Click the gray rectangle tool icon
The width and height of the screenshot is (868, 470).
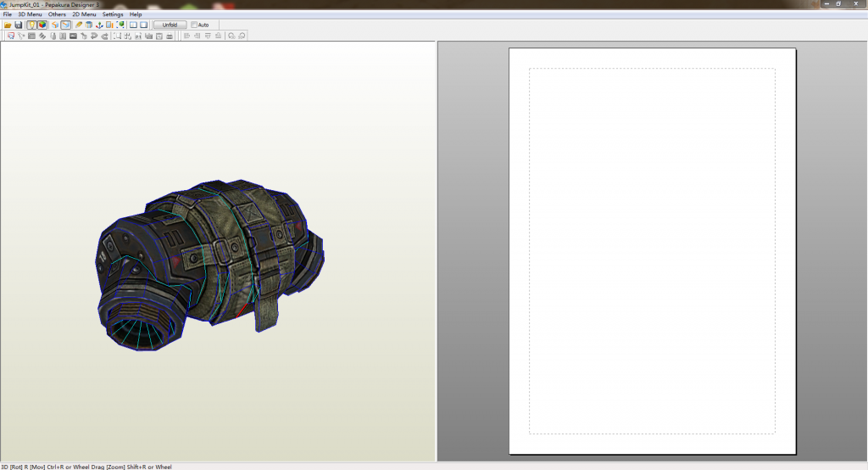tap(31, 36)
